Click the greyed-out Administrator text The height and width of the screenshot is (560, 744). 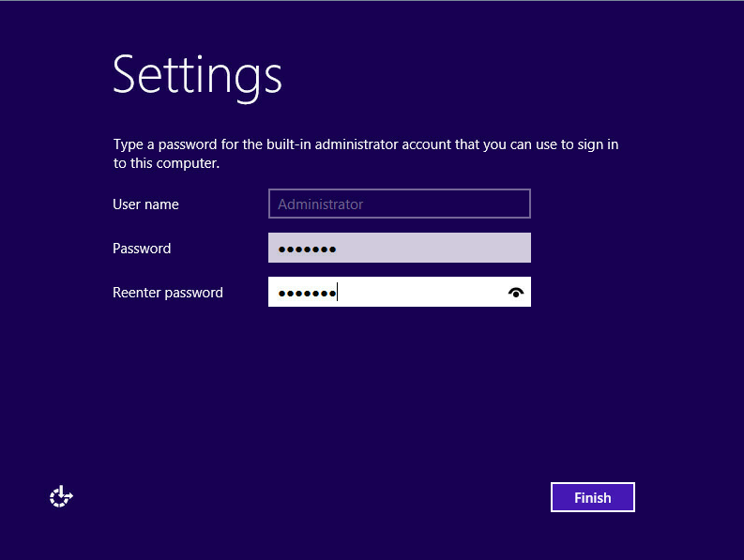pyautogui.click(x=320, y=204)
